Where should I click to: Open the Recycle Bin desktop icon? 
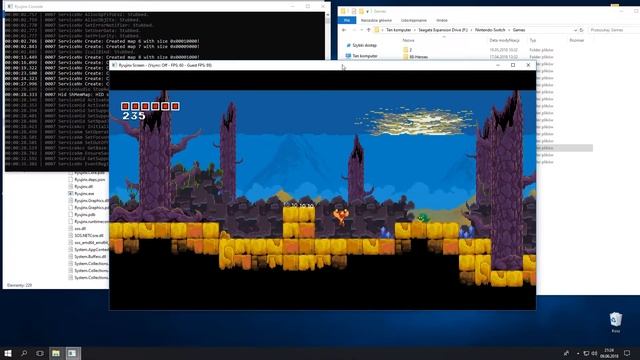click(x=616, y=322)
